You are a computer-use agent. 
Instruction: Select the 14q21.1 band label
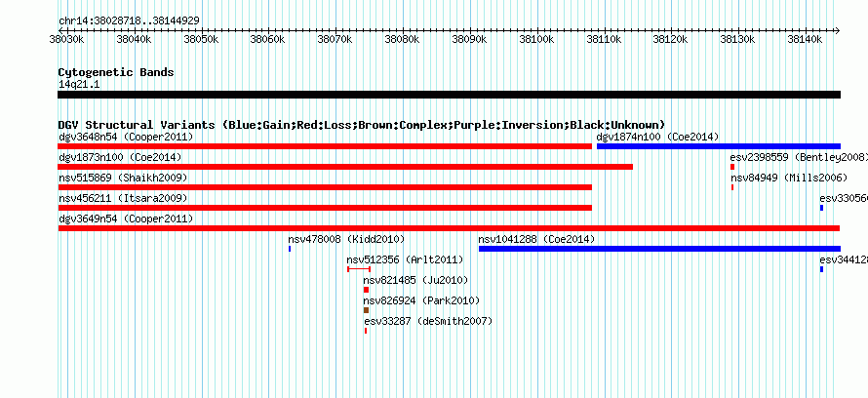pyautogui.click(x=79, y=85)
